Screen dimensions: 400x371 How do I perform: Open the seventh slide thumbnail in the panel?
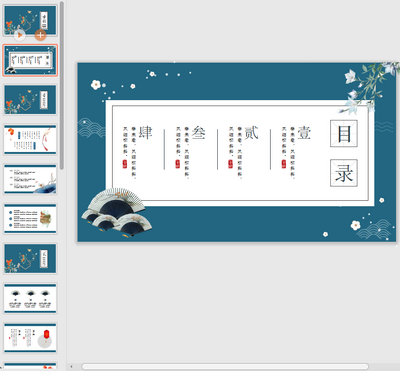30,259
